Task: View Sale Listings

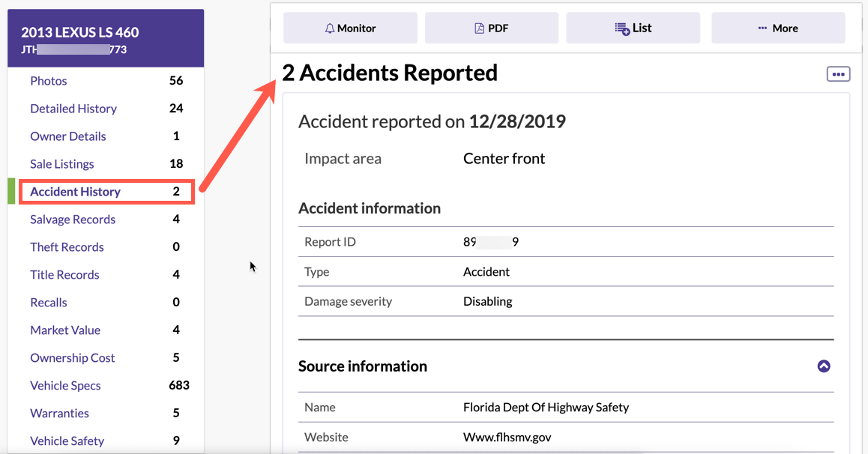Action: [62, 163]
